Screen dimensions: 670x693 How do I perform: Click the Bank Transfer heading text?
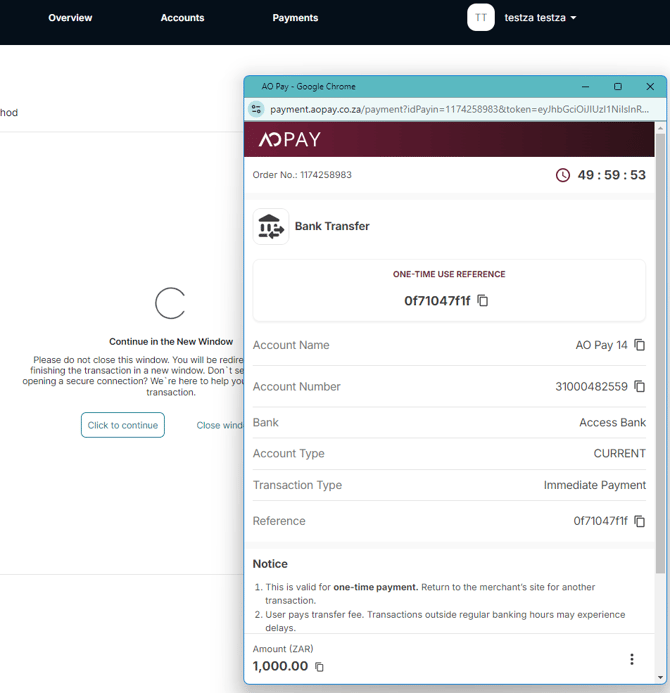332,226
